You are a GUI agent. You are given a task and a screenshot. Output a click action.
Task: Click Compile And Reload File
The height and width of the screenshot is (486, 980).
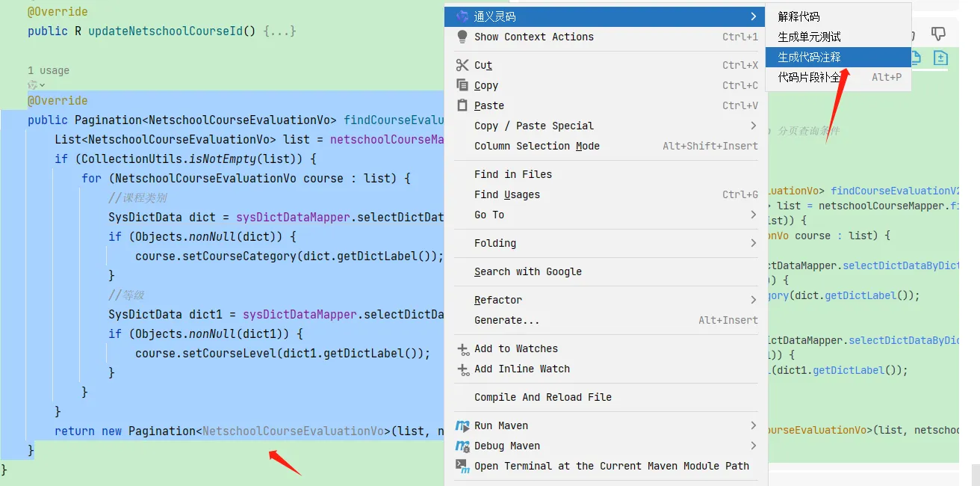click(x=542, y=397)
